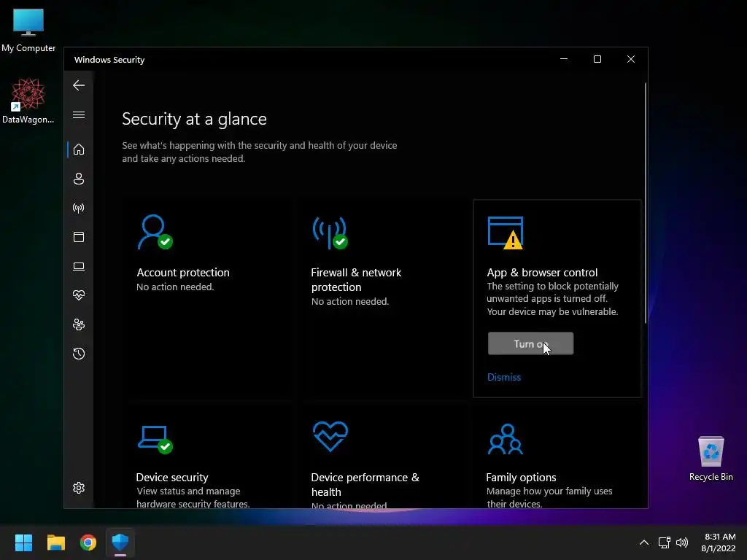Click Turn on for app control
Viewport: 747px width, 560px height.
click(530, 343)
